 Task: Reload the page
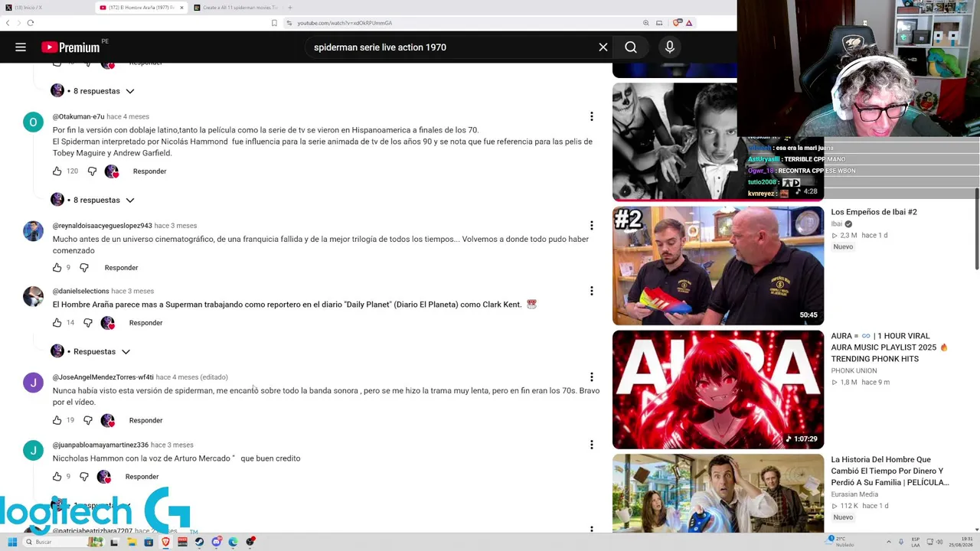coord(31,23)
